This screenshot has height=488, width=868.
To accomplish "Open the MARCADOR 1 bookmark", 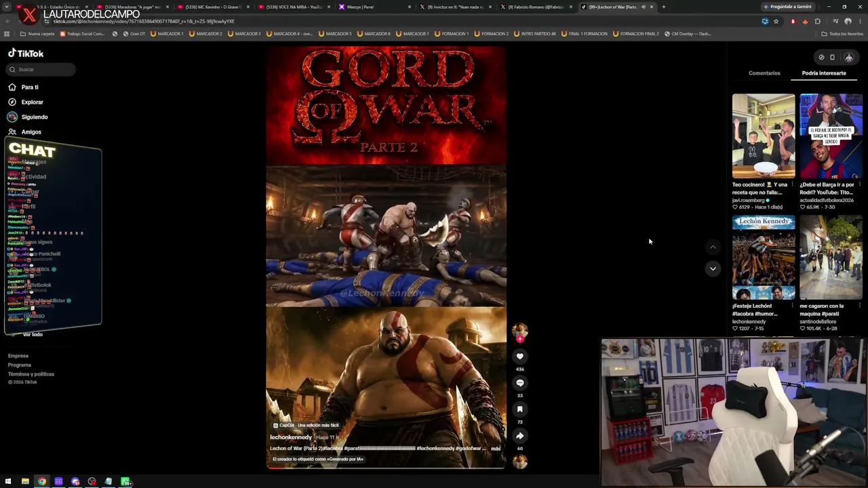I will pos(167,34).
